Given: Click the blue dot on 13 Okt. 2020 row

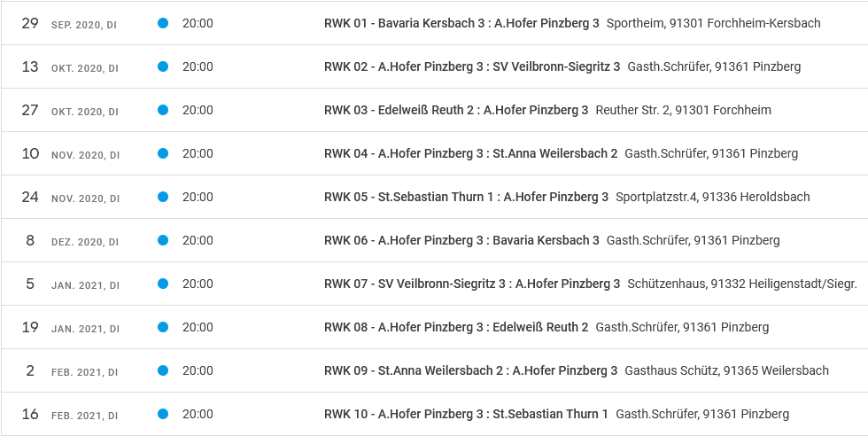Looking at the screenshot, I should (x=163, y=66).
